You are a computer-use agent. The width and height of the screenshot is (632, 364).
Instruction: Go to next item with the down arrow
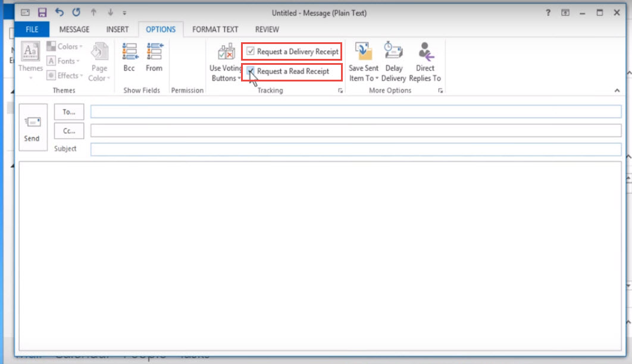pos(111,12)
